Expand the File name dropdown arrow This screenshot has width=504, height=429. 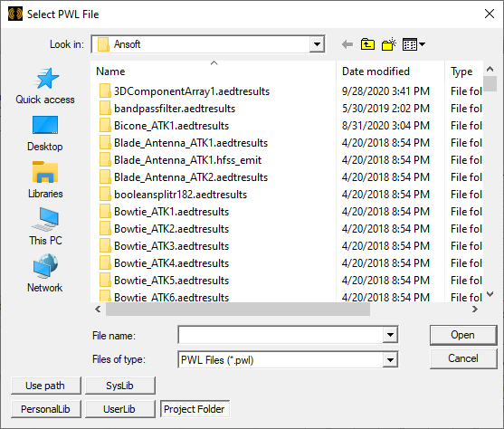click(390, 335)
